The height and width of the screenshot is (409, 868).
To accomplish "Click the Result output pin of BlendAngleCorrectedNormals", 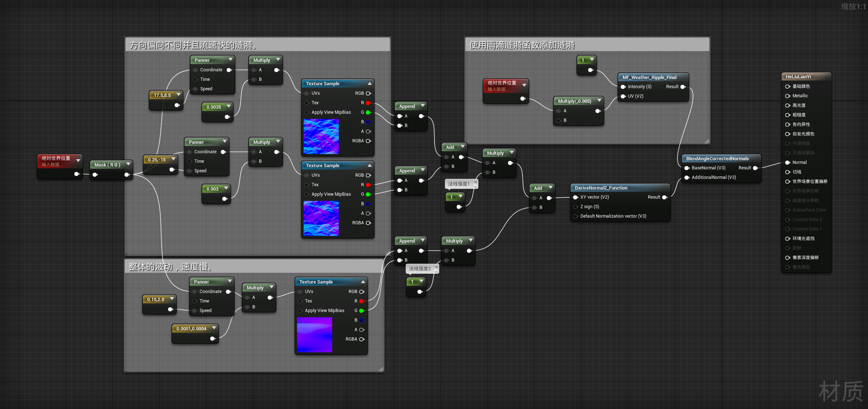I will tap(755, 168).
